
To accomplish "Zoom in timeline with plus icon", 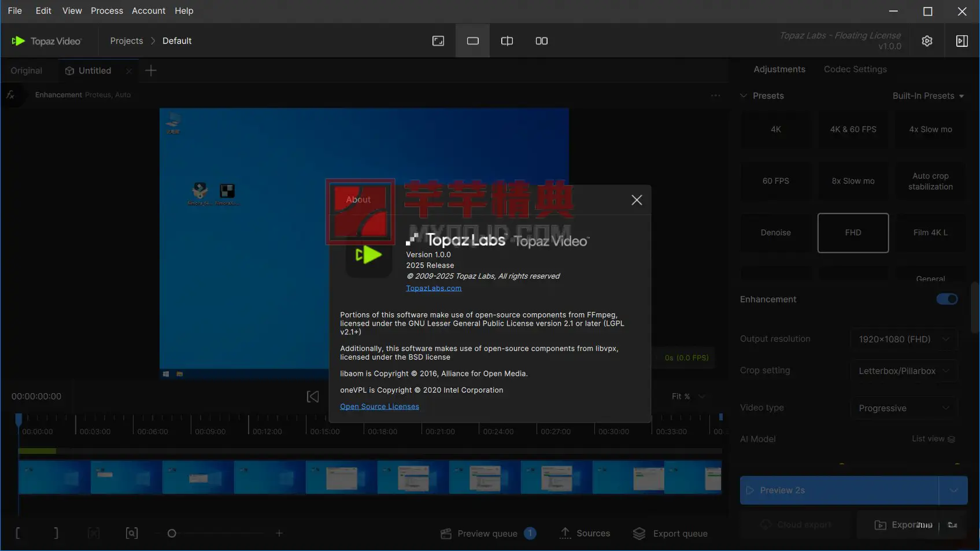I will click(x=279, y=534).
